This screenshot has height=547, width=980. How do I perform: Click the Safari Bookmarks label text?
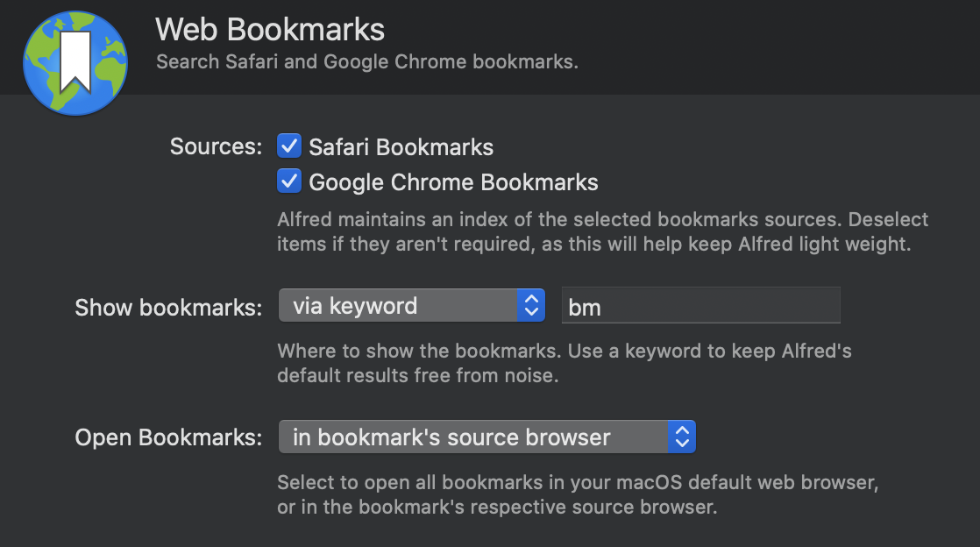click(401, 147)
